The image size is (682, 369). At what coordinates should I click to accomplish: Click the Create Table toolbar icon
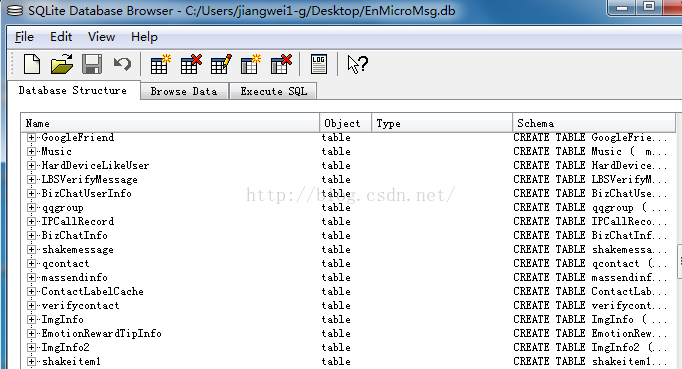pos(160,64)
